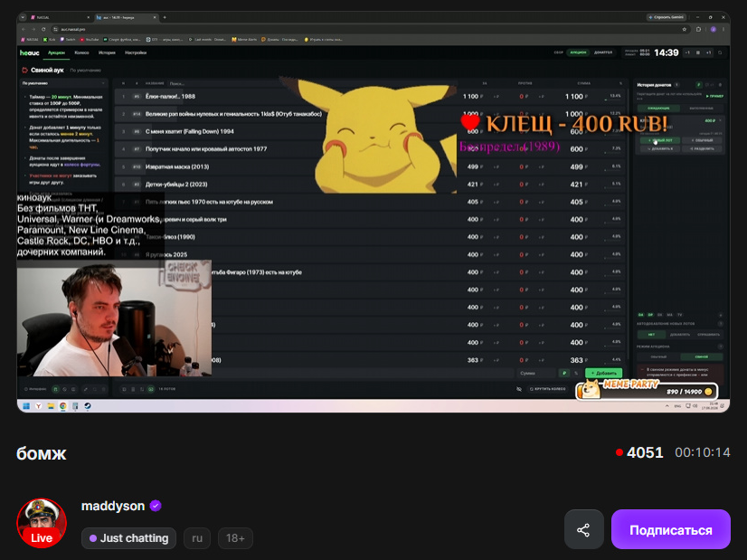Click the bookmark star in the streamed browser
This screenshot has height=560, width=747.
[685, 29]
